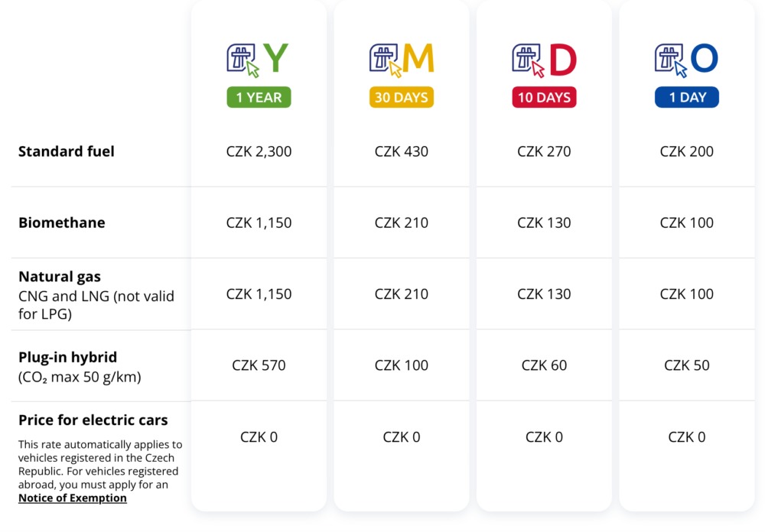Open the Notice of Exemption link
The width and height of the screenshot is (765, 532).
[73, 498]
